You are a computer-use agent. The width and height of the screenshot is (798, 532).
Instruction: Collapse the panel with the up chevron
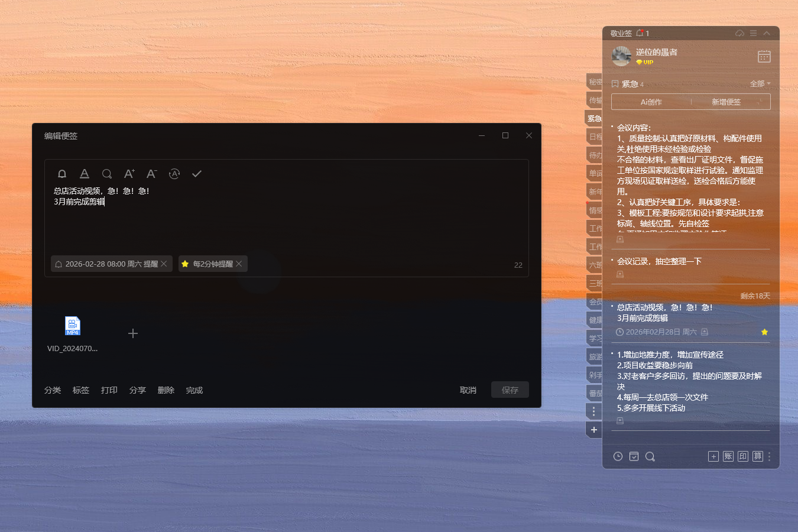coord(767,33)
